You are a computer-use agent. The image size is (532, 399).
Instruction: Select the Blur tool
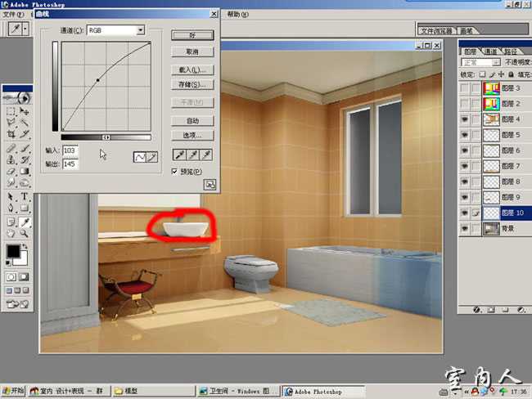coord(11,182)
